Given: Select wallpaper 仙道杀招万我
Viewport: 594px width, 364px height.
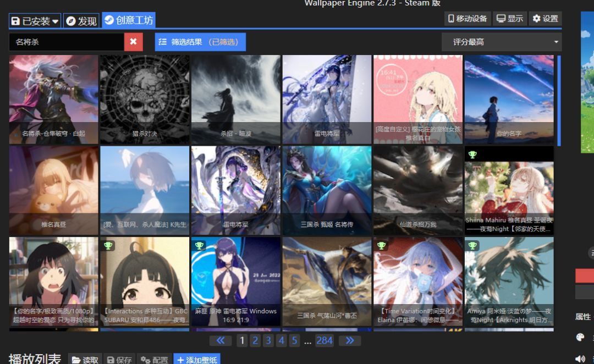Looking at the screenshot, I should (418, 190).
